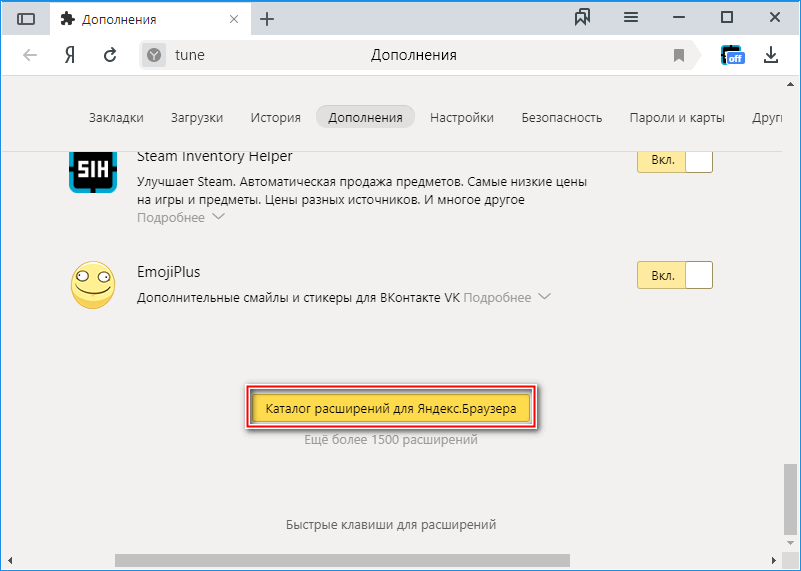801x571 pixels.
Task: Open the Пароли и карты tab
Action: pyautogui.click(x=677, y=117)
